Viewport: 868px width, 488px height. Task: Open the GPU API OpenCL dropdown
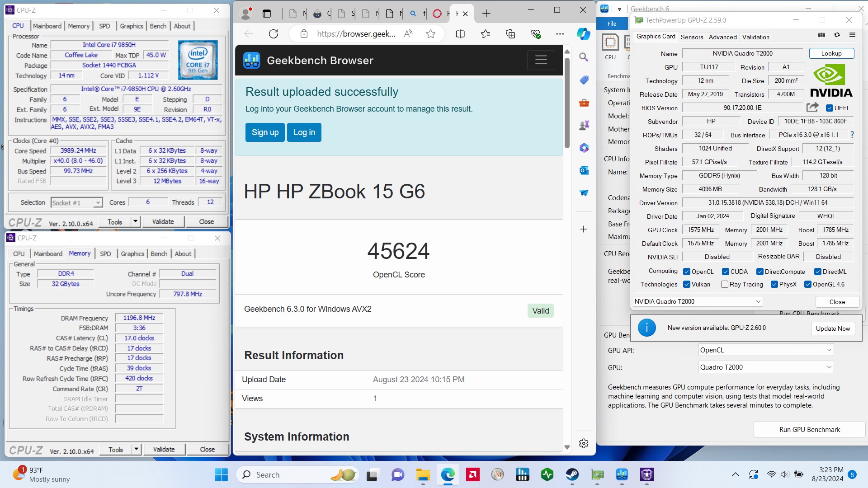pyautogui.click(x=765, y=350)
